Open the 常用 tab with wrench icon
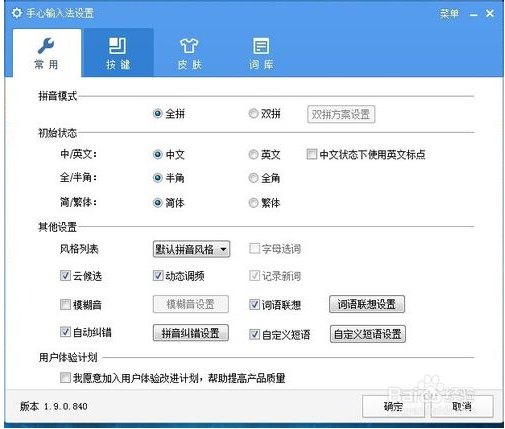 [47, 53]
